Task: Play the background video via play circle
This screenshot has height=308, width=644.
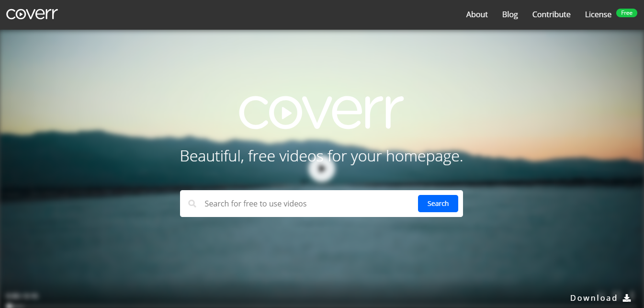Action: point(322,169)
